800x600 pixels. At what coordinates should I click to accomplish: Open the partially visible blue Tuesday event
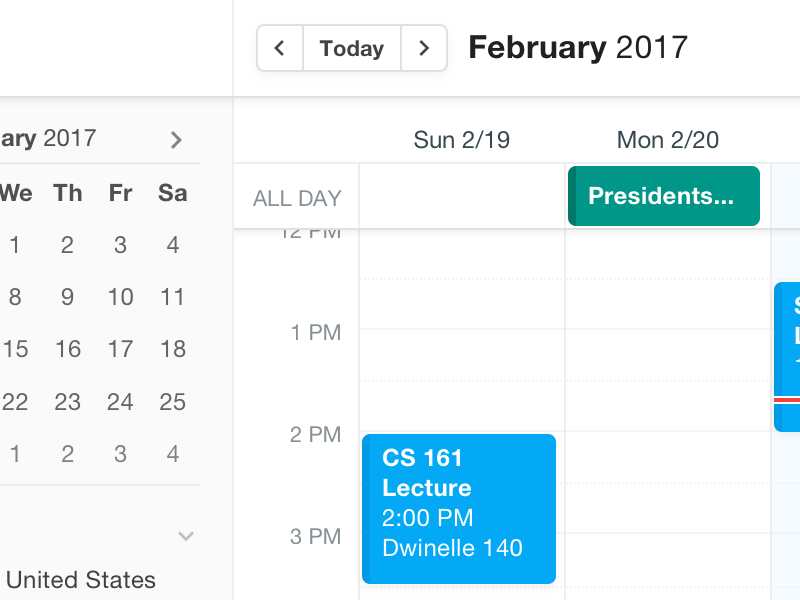pyautogui.click(x=788, y=355)
